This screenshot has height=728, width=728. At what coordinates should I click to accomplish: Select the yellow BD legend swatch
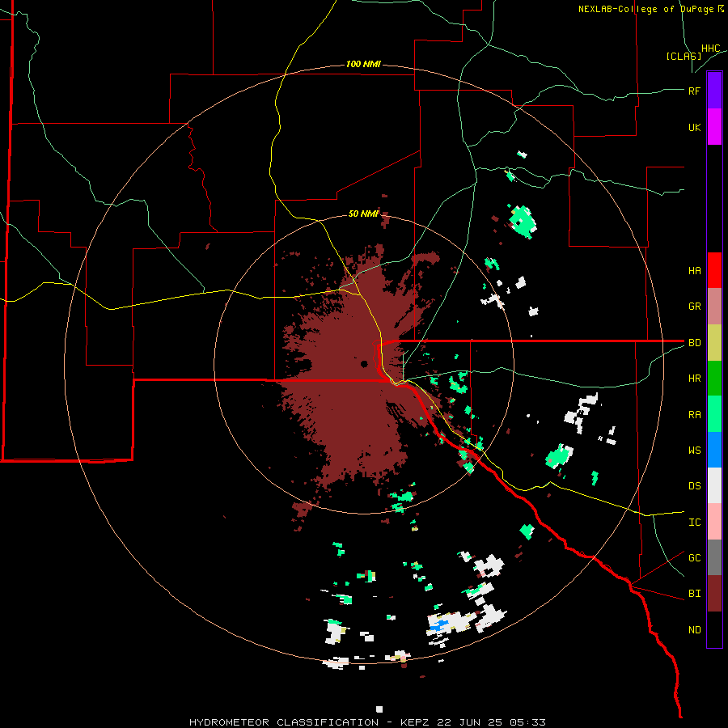(714, 343)
